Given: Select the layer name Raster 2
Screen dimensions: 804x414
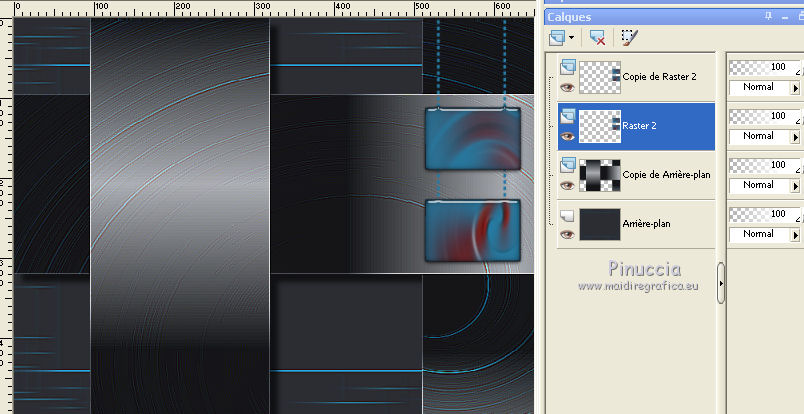Looking at the screenshot, I should point(639,126).
